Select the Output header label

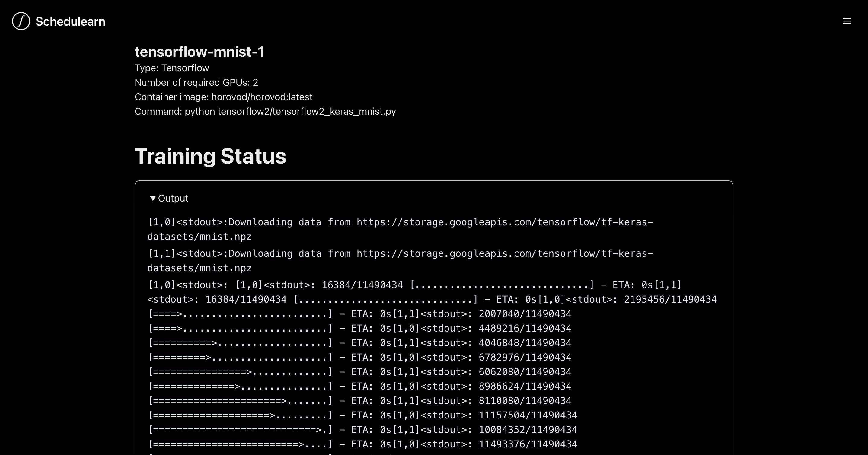174,198
